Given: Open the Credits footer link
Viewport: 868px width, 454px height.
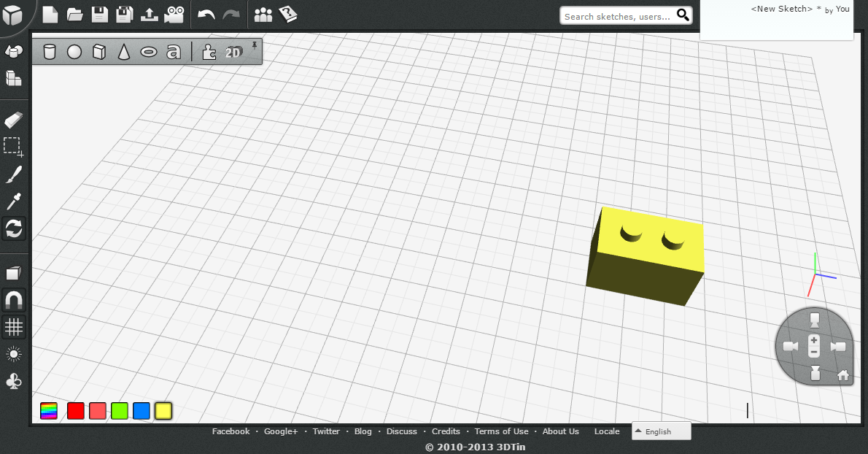Looking at the screenshot, I should 446,431.
